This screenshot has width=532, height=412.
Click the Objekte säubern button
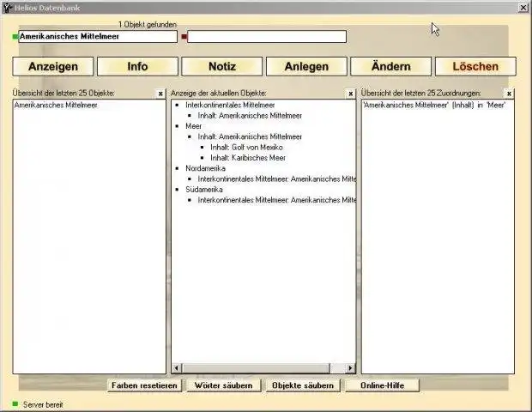pyautogui.click(x=303, y=385)
